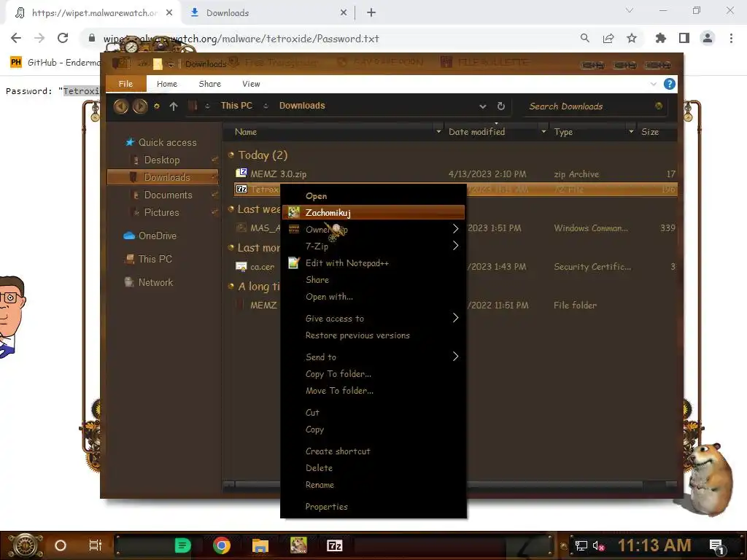Open the Chrome extensions puzzle icon

pos(660,39)
